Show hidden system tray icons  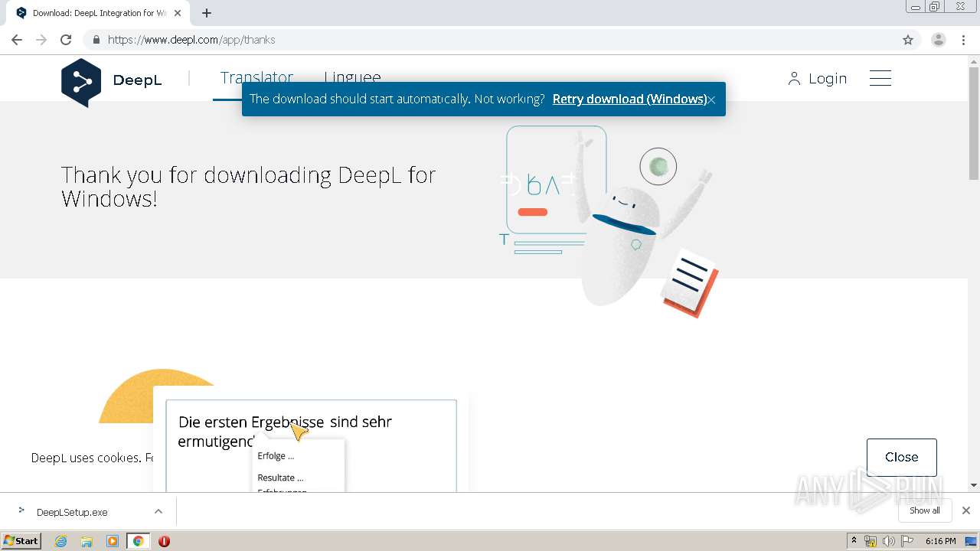[854, 541]
